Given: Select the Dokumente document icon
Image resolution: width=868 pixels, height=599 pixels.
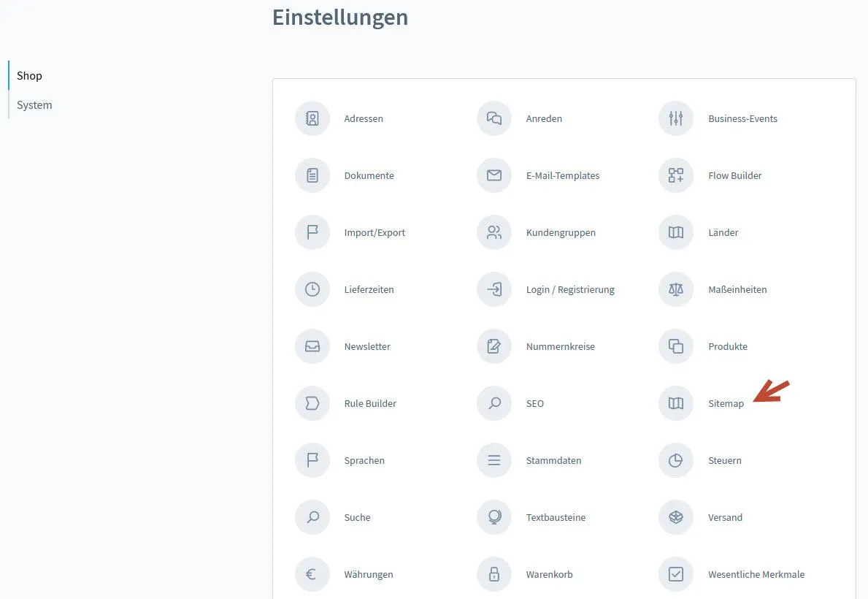Looking at the screenshot, I should [312, 175].
